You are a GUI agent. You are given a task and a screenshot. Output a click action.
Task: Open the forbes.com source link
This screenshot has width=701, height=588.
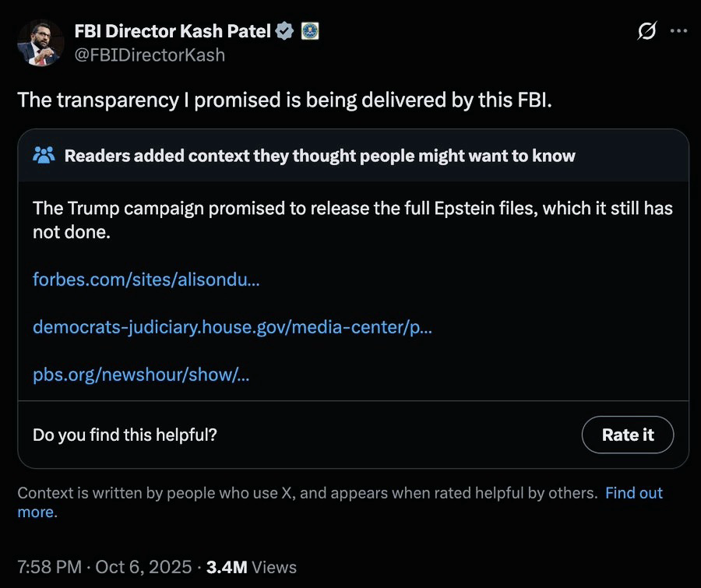point(146,279)
